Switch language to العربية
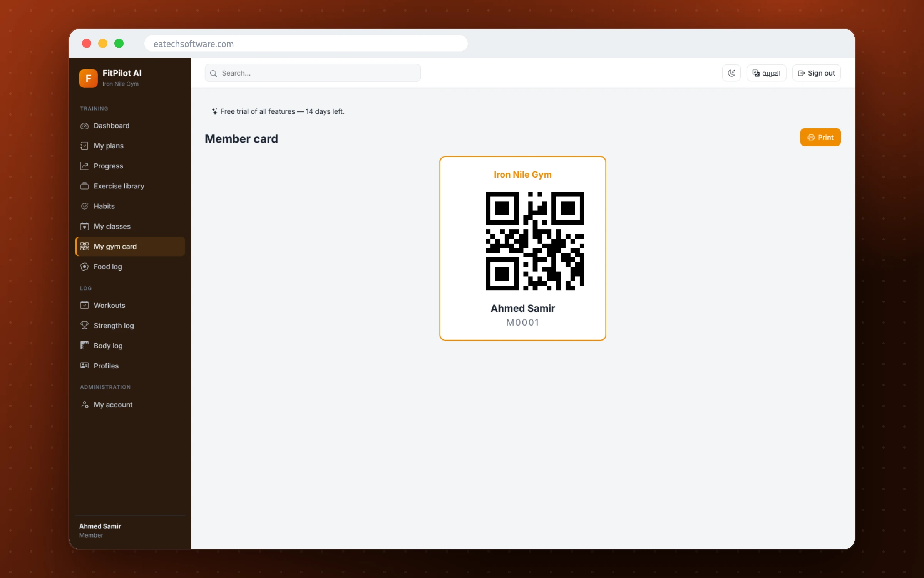This screenshot has height=578, width=924. pos(766,73)
